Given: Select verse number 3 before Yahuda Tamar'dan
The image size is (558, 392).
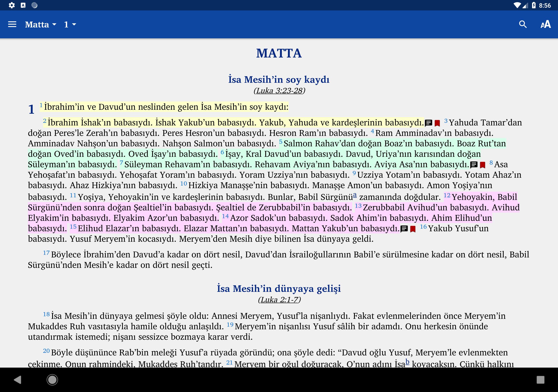Looking at the screenshot, I should point(446,121).
